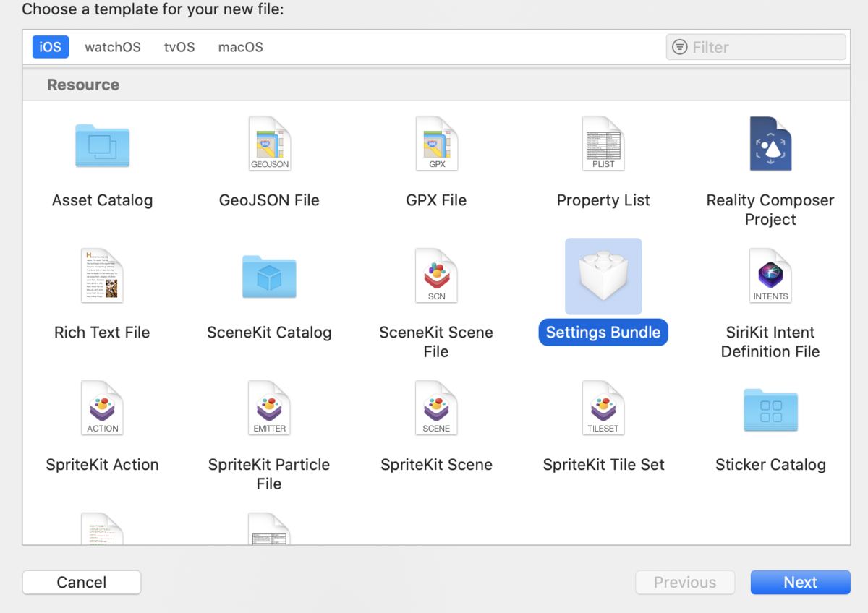Click the highlighted 'Settings Bundle' label
Viewport: 868px width, 613px height.
tap(603, 333)
